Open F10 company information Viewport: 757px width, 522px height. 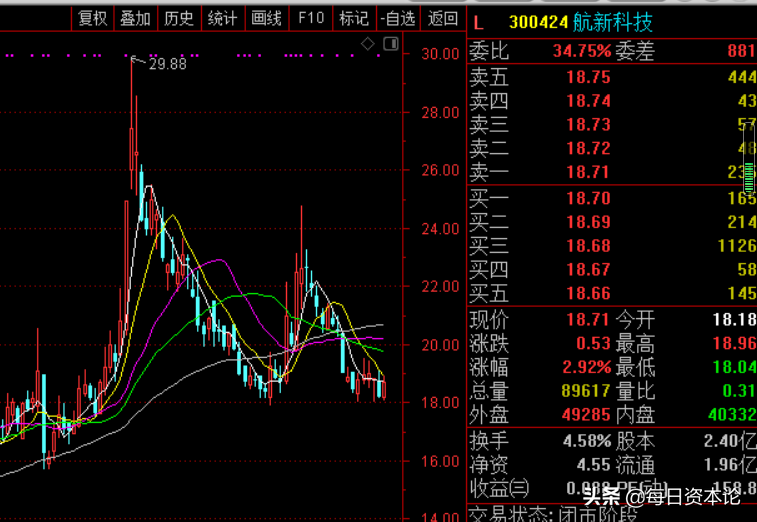311,19
